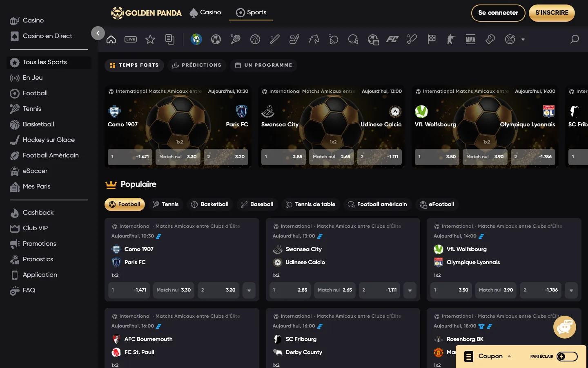Switch to the Sports top tab
The height and width of the screenshot is (368, 588).
click(x=251, y=12)
